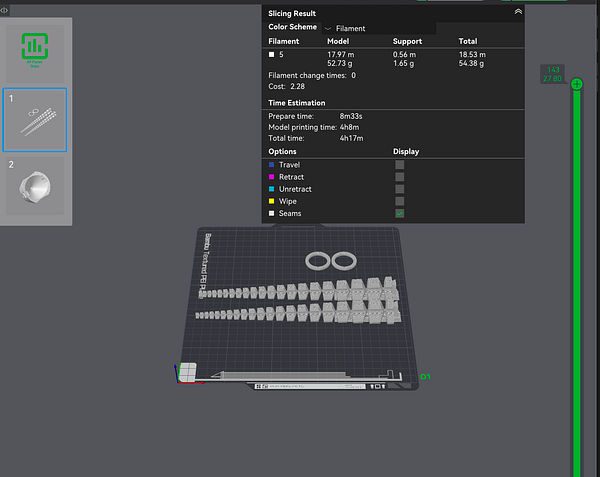Click the Options heading
Screen dimensions: 600x477
(282, 151)
